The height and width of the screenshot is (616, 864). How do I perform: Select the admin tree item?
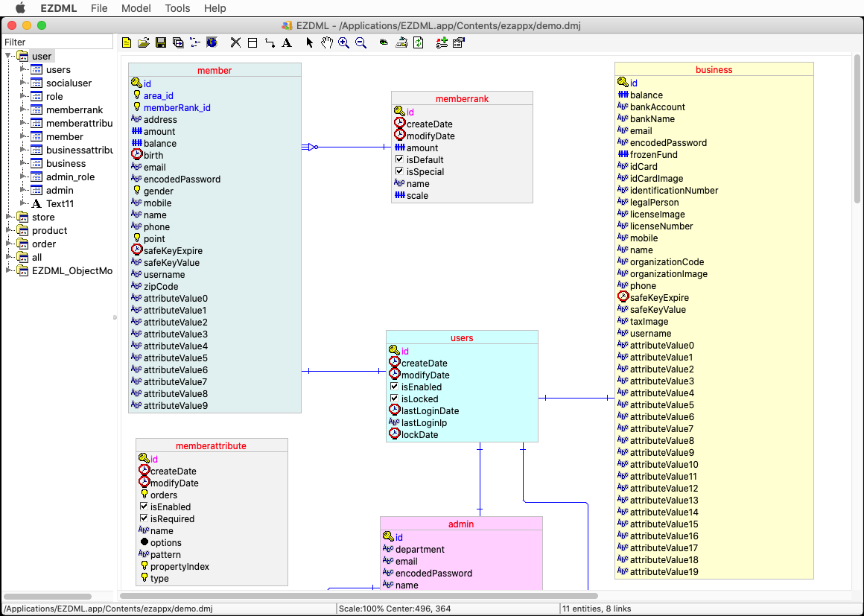[60, 190]
